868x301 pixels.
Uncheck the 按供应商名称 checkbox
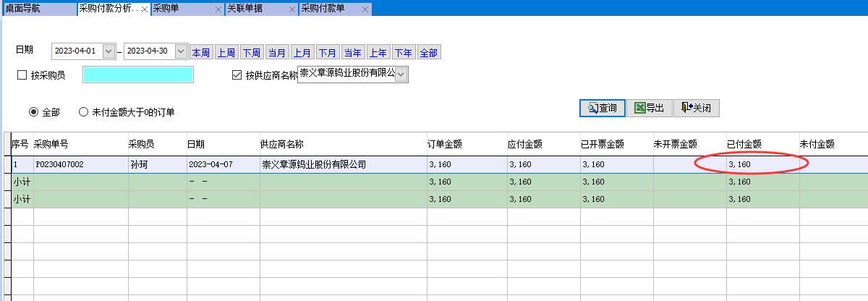237,75
